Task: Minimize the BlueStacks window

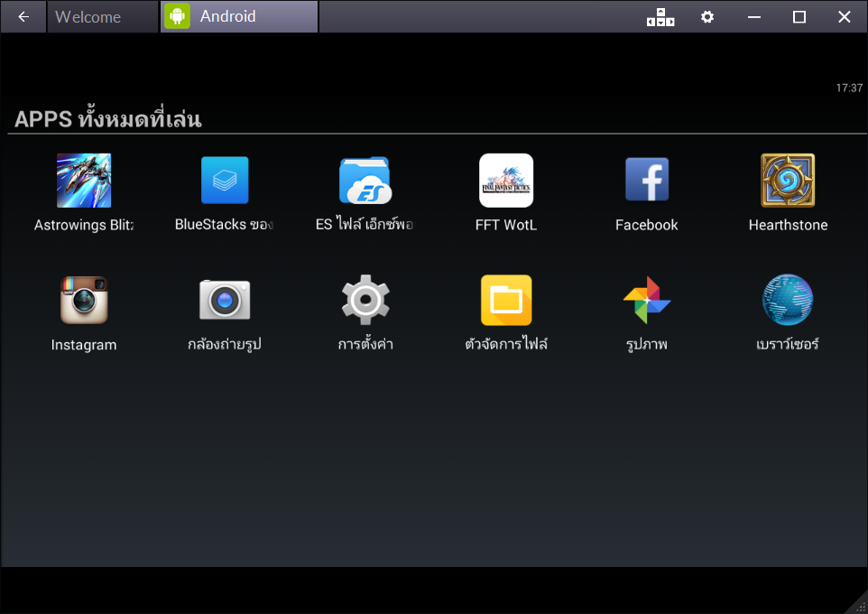Action: point(754,17)
